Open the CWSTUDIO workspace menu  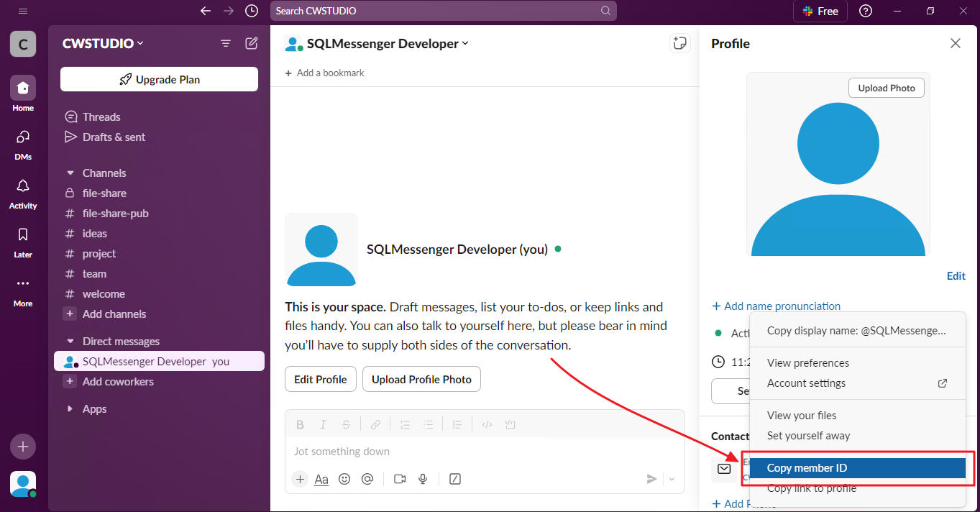pyautogui.click(x=104, y=43)
